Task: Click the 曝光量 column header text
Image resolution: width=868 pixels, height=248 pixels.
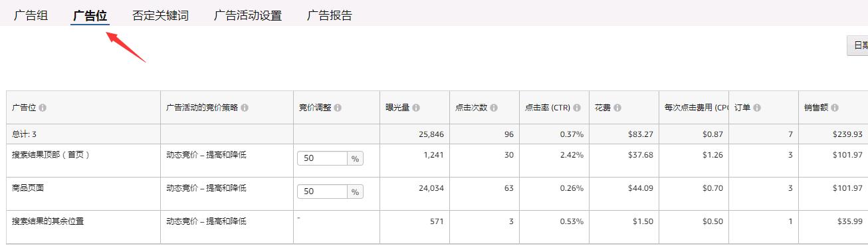Action: point(397,108)
